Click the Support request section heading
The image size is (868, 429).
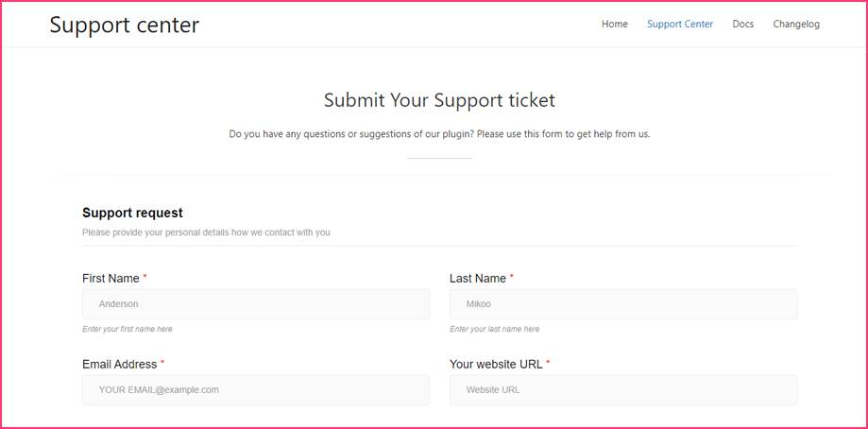pyautogui.click(x=132, y=213)
